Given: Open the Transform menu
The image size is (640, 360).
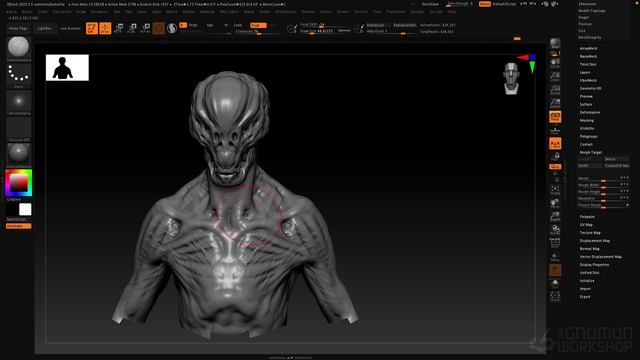Looking at the screenshot, I should [x=396, y=12].
